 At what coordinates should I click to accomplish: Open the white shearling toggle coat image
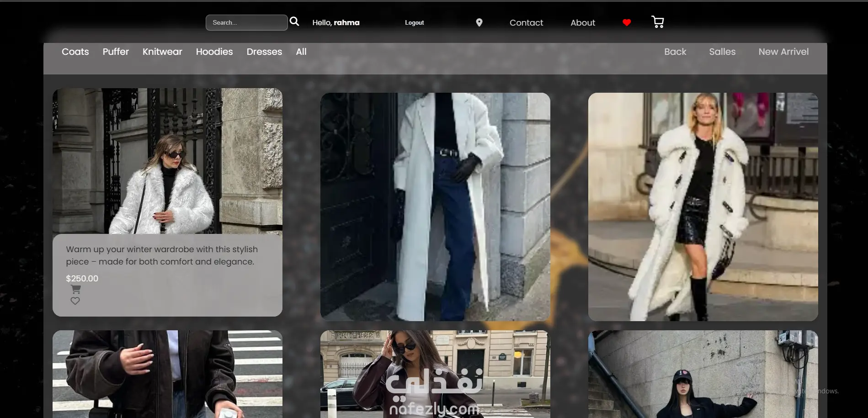[x=703, y=206]
